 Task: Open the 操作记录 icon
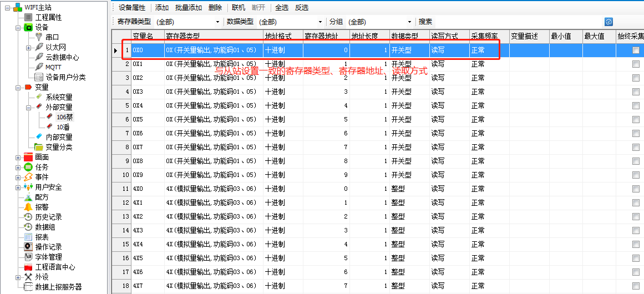pos(28,247)
